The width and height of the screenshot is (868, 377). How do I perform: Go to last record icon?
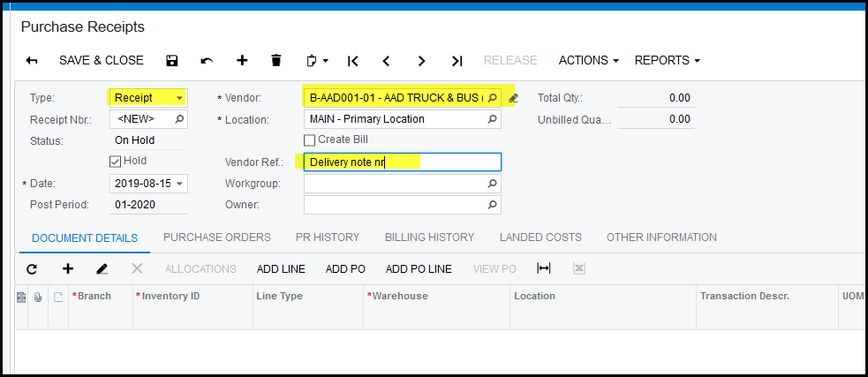457,61
